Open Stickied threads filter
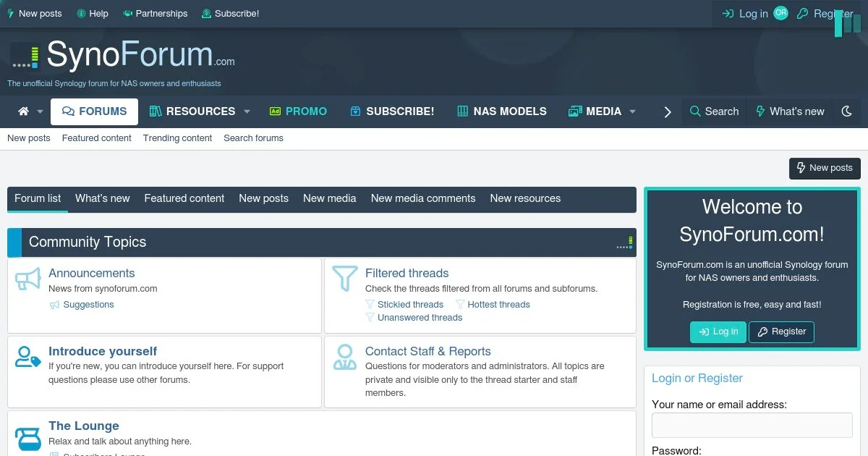This screenshot has width=868, height=456. [x=410, y=305]
